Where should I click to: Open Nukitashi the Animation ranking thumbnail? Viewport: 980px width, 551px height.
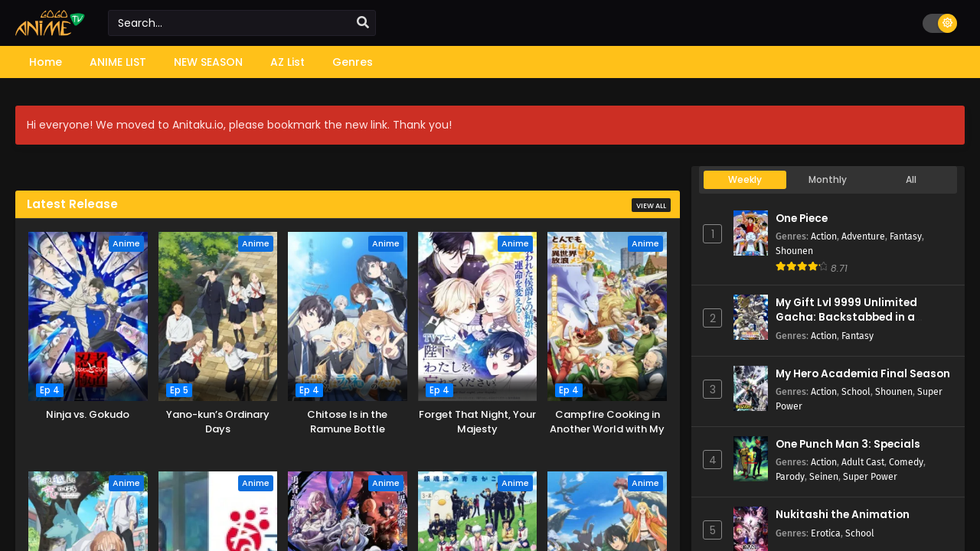(x=750, y=529)
